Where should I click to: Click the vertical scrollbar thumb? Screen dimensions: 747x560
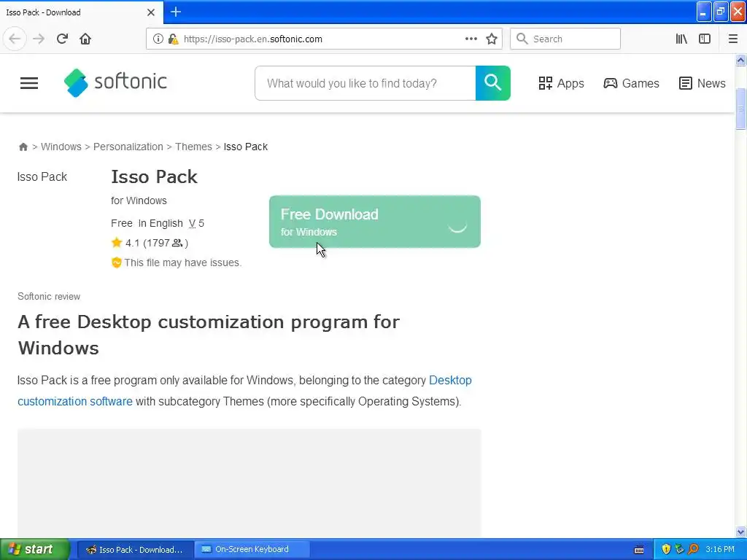tap(740, 109)
